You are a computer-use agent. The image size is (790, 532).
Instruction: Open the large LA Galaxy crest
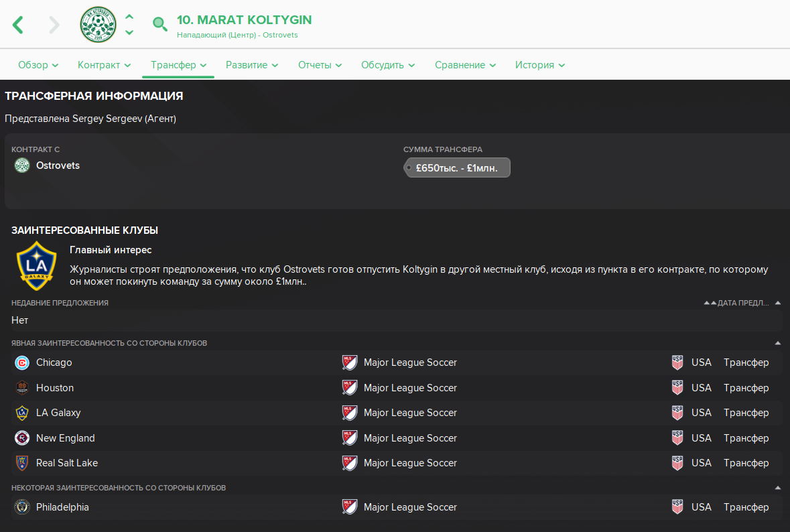[x=36, y=265]
